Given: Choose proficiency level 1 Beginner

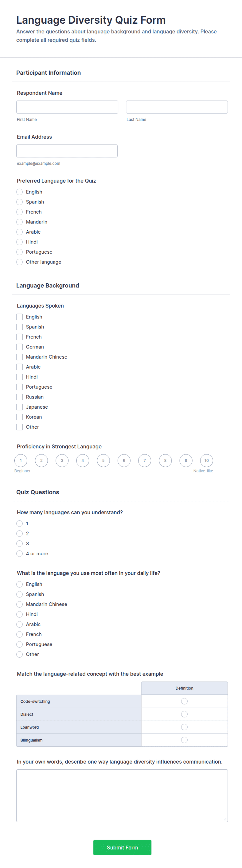Looking at the screenshot, I should pos(21,461).
